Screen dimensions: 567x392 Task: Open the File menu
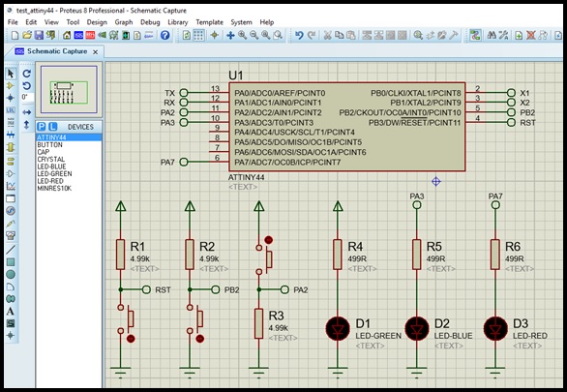coord(13,22)
